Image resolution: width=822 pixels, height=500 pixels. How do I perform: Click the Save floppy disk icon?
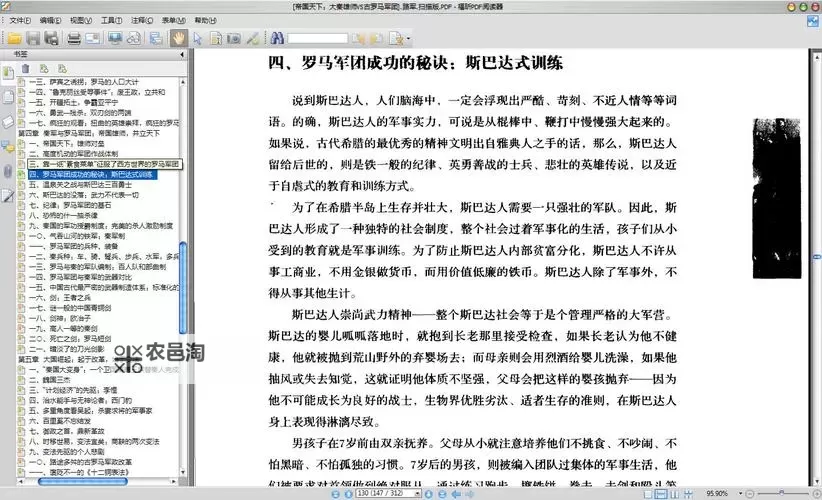[x=33, y=38]
